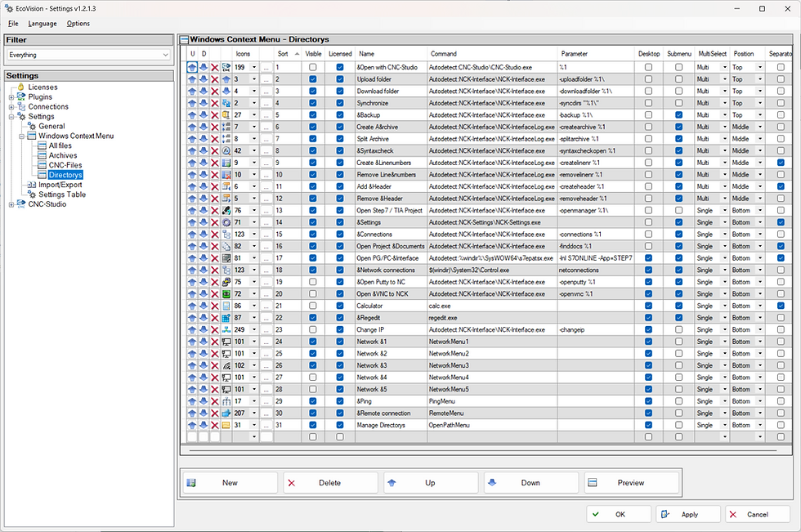This screenshot has height=532, width=801.
Task: Move Synchronize row up with blue arrow
Action: [192, 103]
